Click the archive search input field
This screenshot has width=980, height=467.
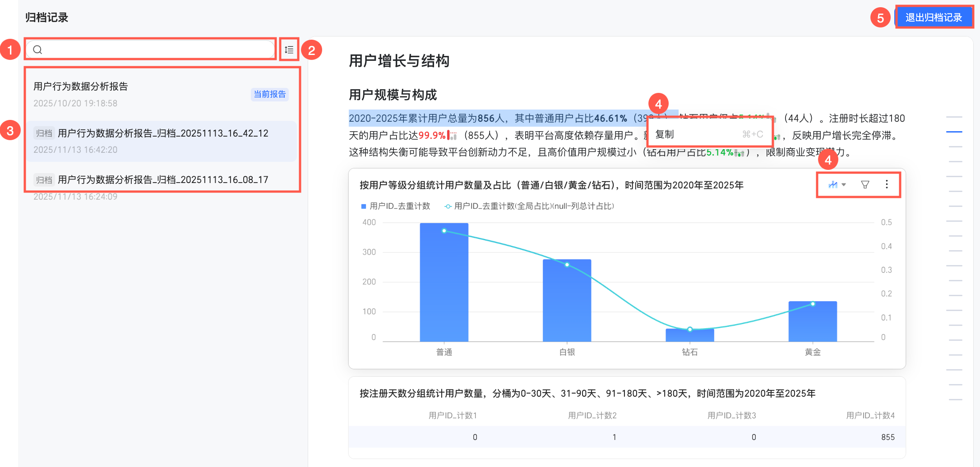[150, 49]
